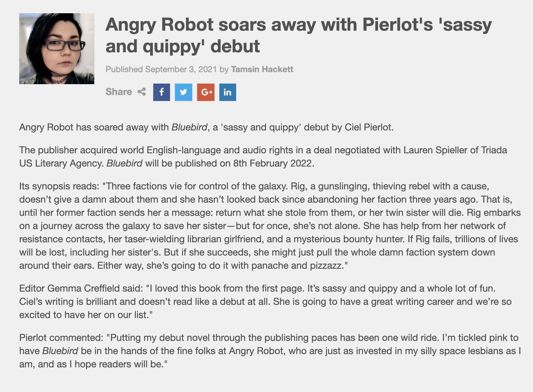Click the Share label text
Viewport: 533px width, 392px height.
[119, 92]
